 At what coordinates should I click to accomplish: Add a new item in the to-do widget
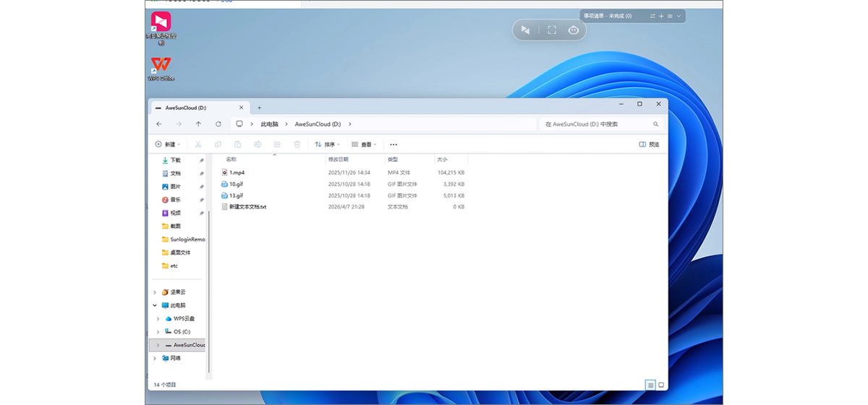661,16
